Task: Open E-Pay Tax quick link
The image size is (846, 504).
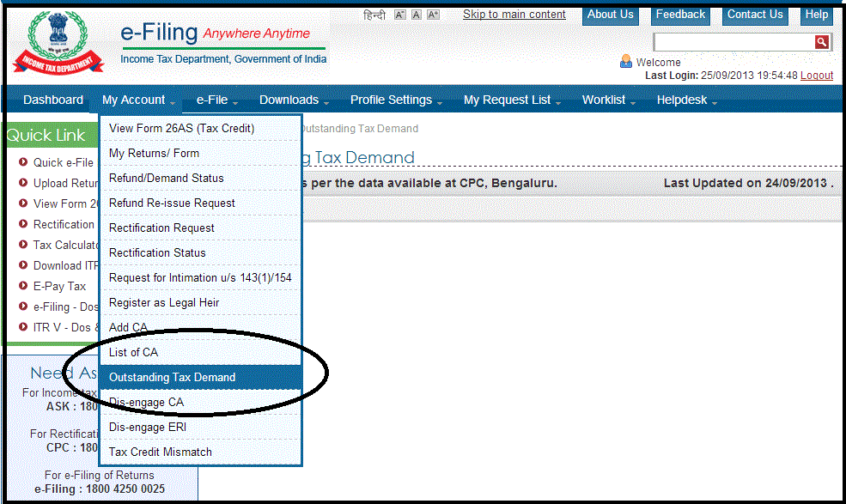Action: point(59,286)
